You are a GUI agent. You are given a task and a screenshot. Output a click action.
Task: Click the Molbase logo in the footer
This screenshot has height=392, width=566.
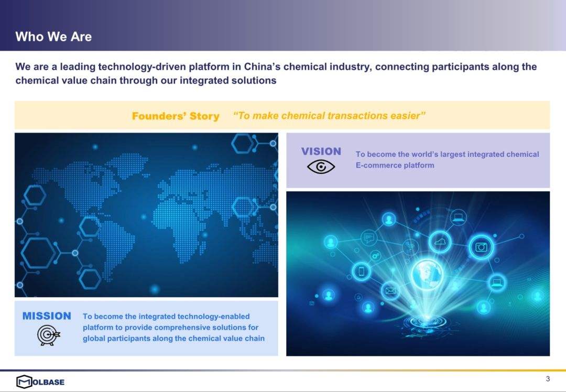(x=40, y=381)
